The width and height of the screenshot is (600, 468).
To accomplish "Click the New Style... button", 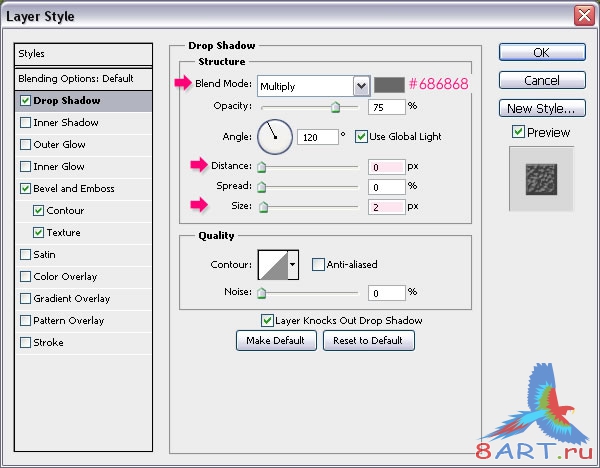I will (x=542, y=109).
